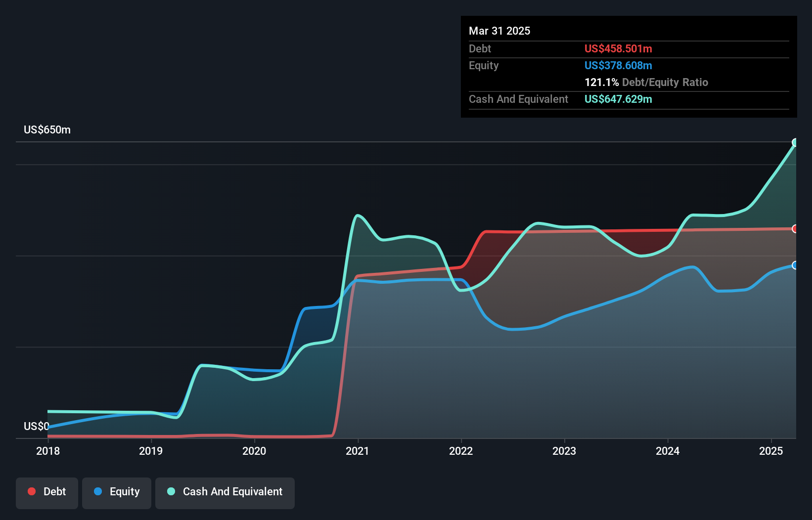812x520 pixels.
Task: Click the US$647.629m cash value link
Action: pos(618,99)
